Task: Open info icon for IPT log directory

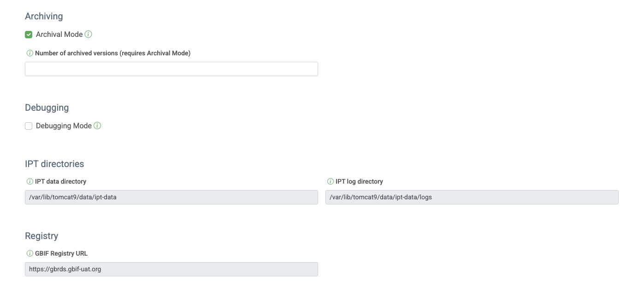Action: click(331, 181)
